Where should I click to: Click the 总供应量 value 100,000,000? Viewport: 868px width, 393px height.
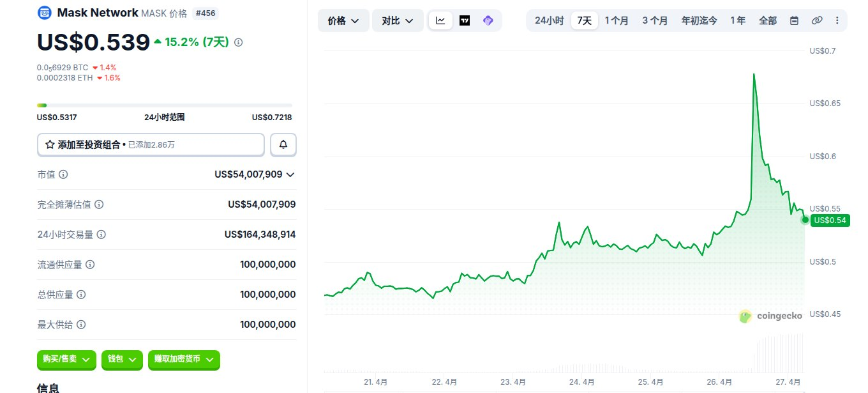coord(268,295)
